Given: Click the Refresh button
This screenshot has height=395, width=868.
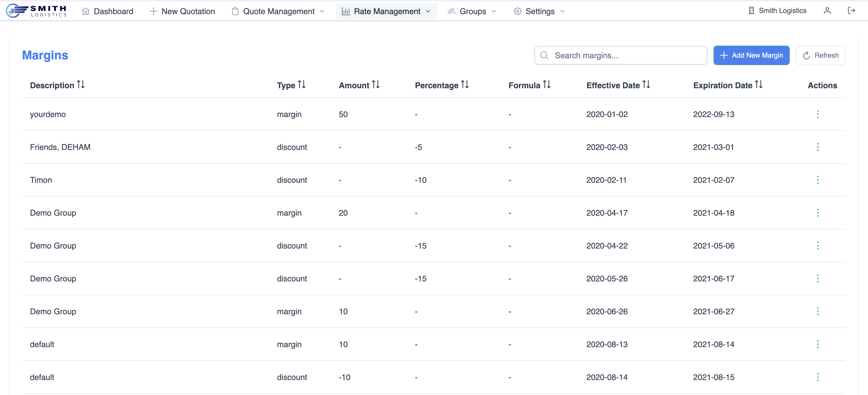Looking at the screenshot, I should pyautogui.click(x=820, y=55).
